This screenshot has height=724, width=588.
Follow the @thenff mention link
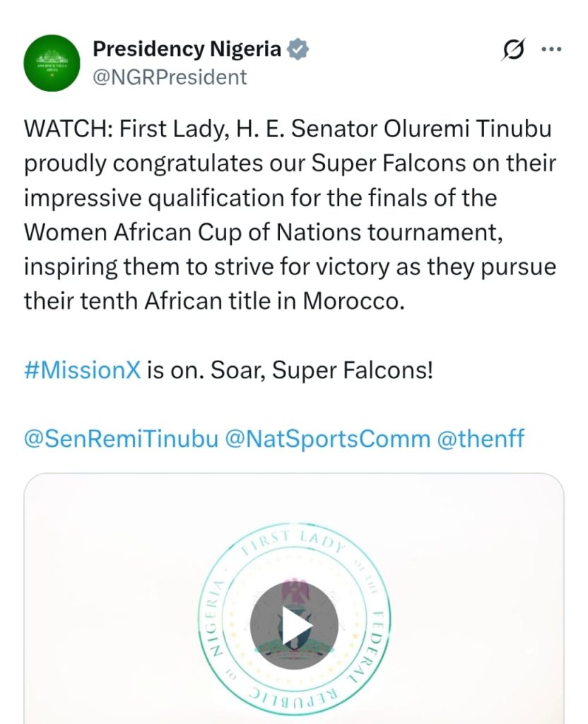[480, 438]
